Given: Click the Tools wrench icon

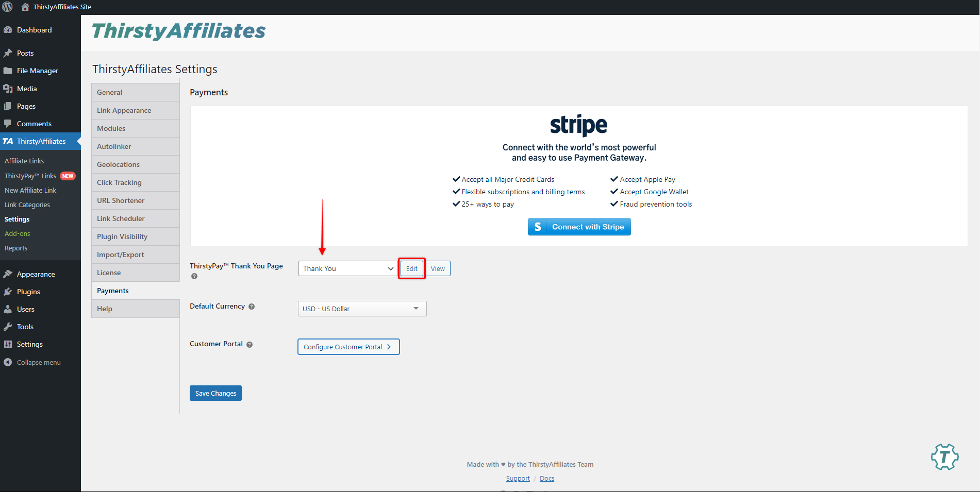Looking at the screenshot, I should coord(8,327).
